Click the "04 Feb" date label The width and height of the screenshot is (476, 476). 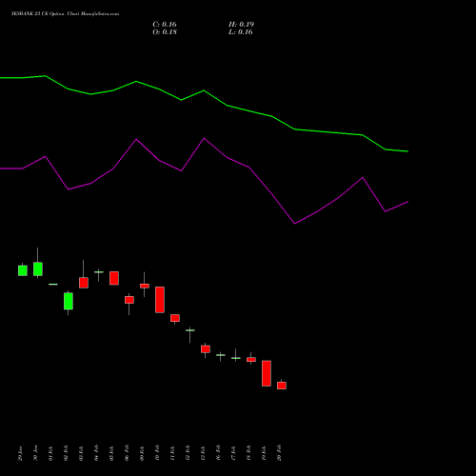pos(96,453)
